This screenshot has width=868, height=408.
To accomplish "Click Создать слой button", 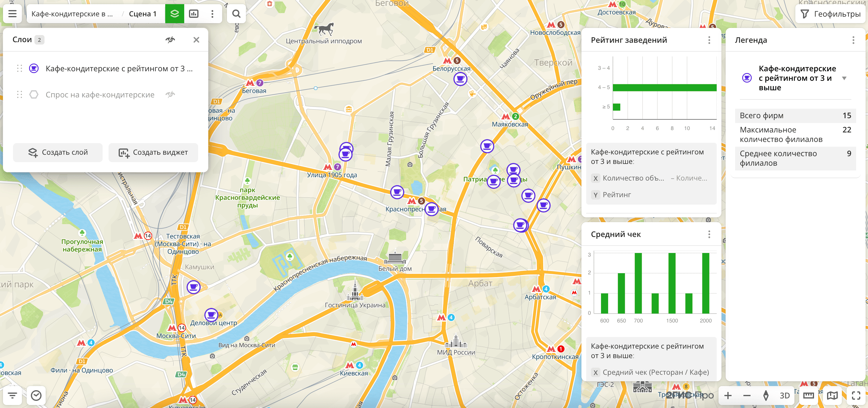I will [x=58, y=152].
